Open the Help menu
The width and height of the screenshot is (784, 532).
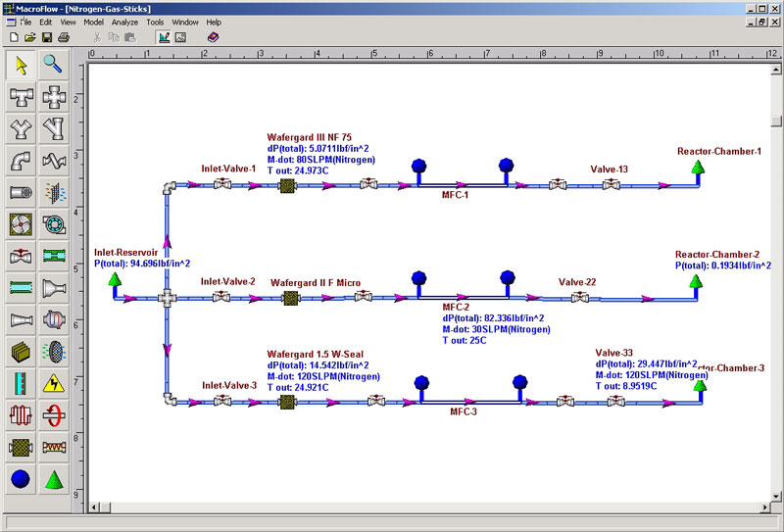[x=214, y=22]
